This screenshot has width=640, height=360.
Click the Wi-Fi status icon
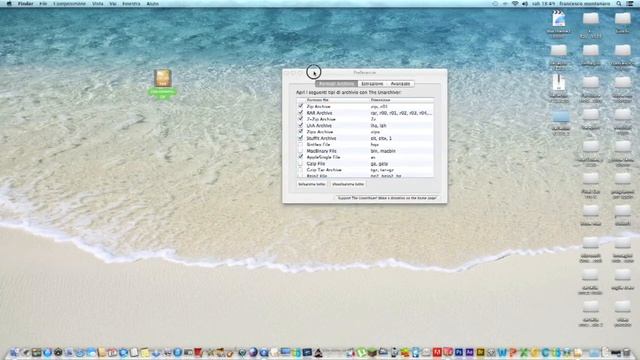point(515,4)
